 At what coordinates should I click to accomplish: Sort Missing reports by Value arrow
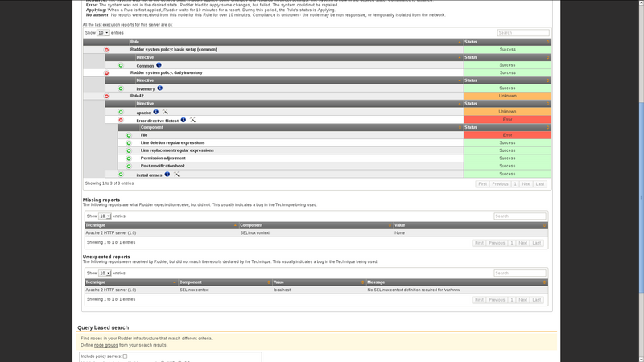[x=545, y=225]
